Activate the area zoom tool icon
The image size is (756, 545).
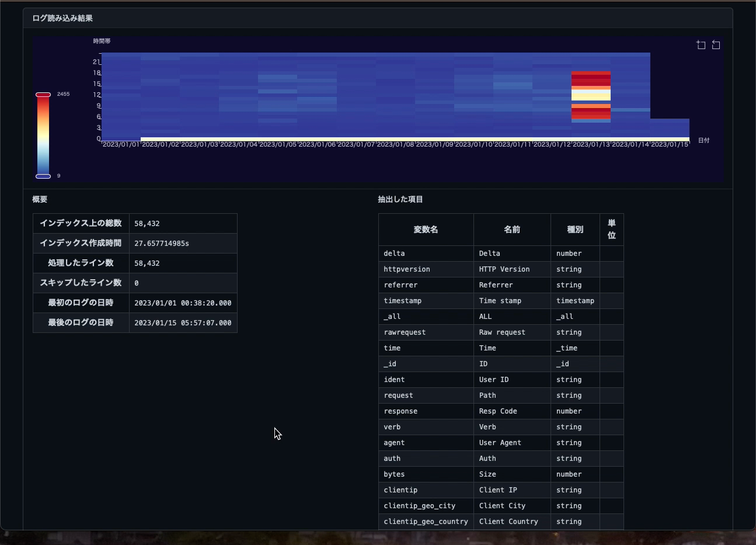(701, 45)
